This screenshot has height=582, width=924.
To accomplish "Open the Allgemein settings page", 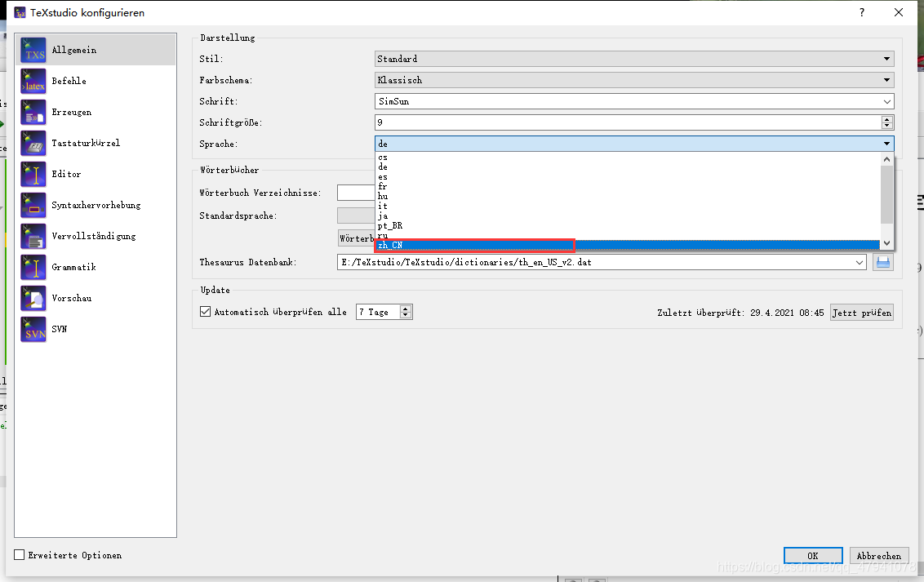I will (x=96, y=50).
